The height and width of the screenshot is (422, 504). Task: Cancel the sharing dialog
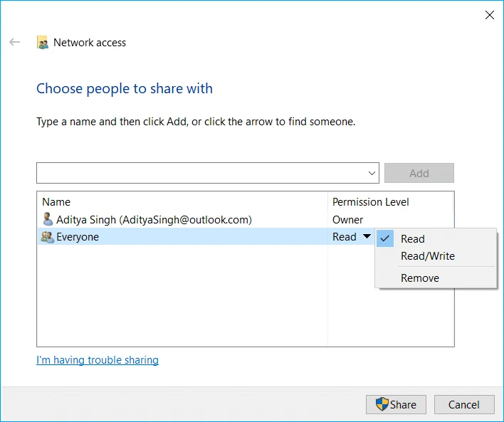[x=464, y=404]
